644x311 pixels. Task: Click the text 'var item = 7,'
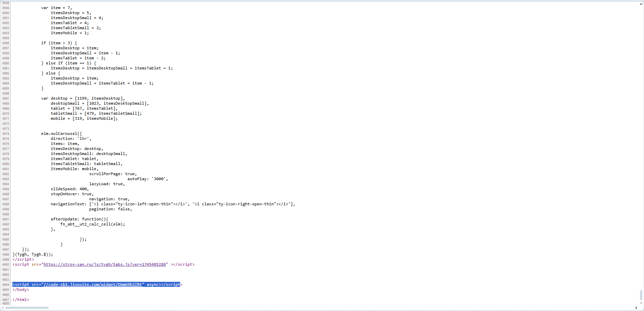(57, 8)
